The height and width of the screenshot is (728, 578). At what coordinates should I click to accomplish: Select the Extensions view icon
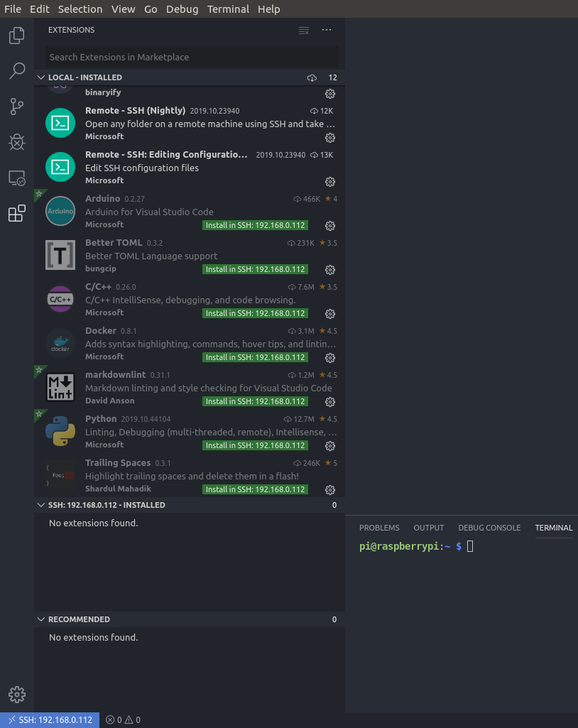pos(17,213)
